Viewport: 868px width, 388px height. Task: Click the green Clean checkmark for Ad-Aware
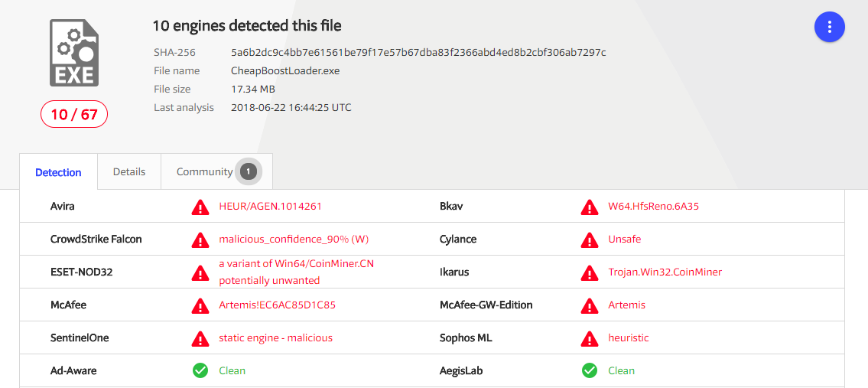click(x=200, y=370)
